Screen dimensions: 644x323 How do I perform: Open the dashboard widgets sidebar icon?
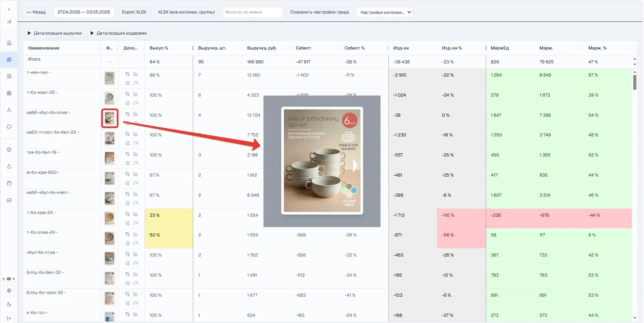(x=9, y=76)
